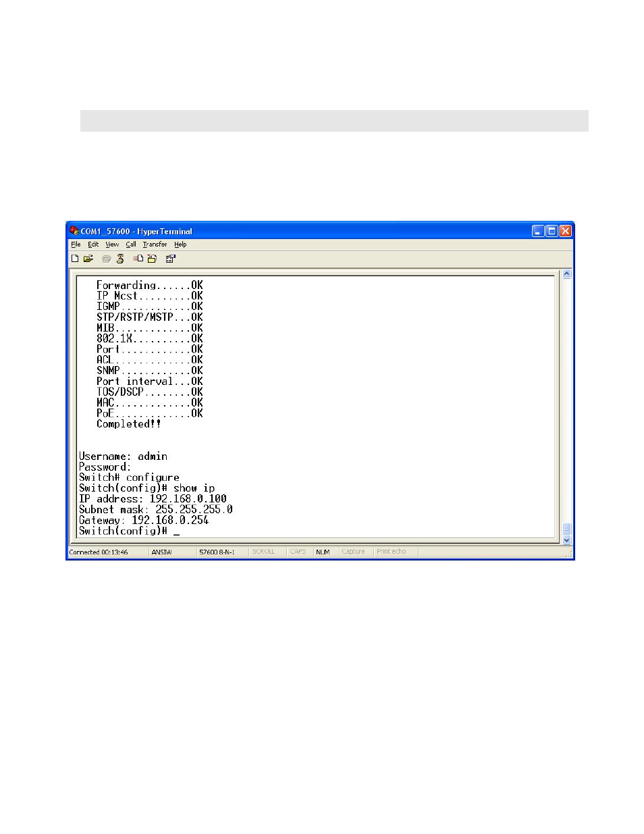Click the final 'Switch(config)#' prompt line

(129, 531)
